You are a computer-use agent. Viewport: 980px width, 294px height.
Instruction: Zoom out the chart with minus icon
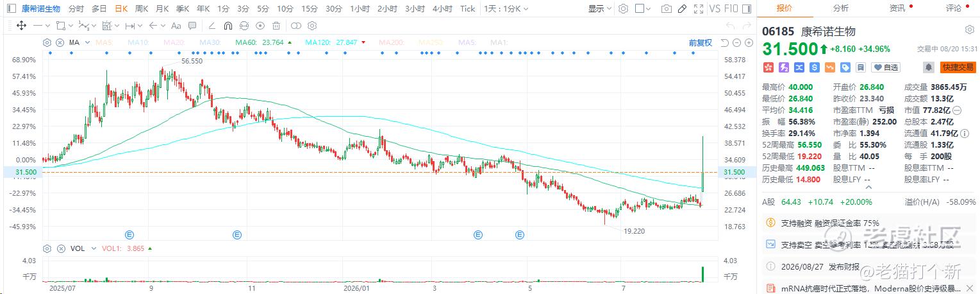tap(736, 42)
